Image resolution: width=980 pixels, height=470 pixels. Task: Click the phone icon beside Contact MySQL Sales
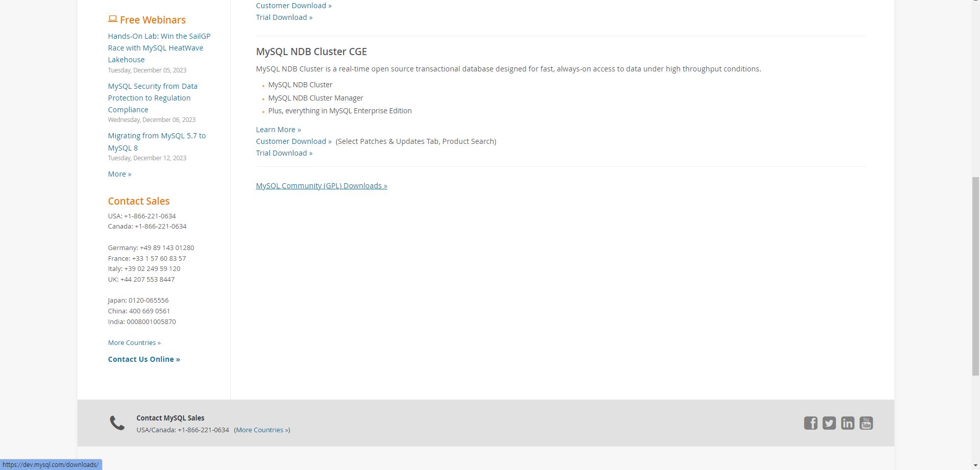pos(117,423)
